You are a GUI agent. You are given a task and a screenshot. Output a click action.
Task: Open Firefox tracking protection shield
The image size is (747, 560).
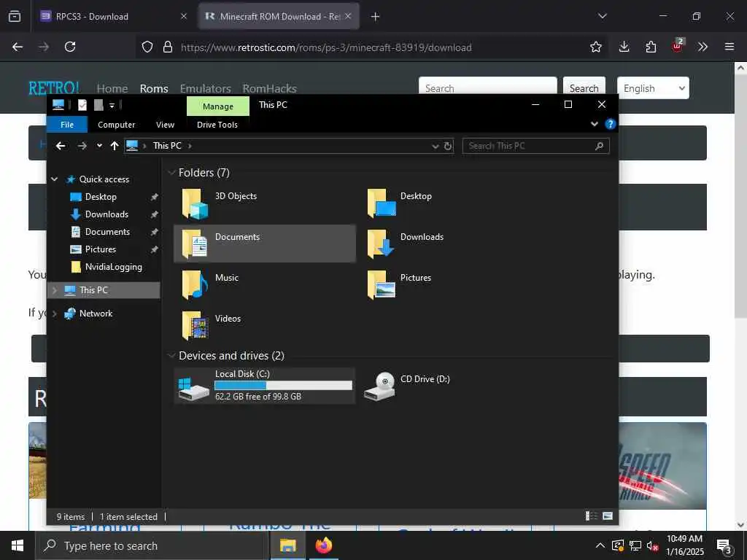[x=147, y=47]
